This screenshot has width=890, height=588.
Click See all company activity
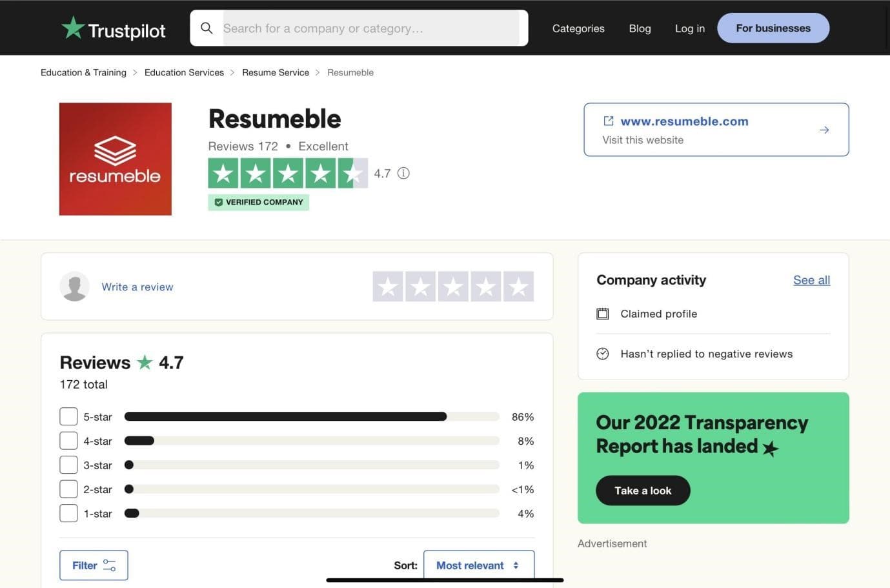[x=811, y=280]
